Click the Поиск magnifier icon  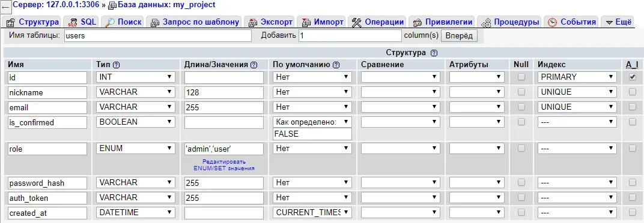click(110, 23)
